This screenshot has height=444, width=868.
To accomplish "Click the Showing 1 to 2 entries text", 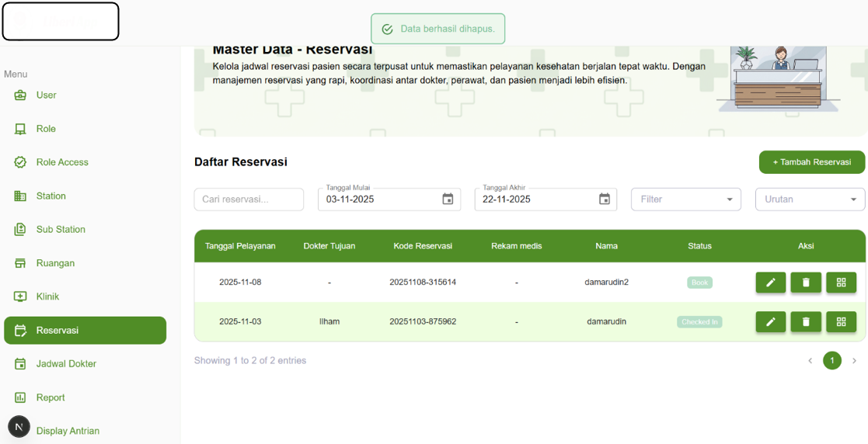I will pyautogui.click(x=250, y=360).
